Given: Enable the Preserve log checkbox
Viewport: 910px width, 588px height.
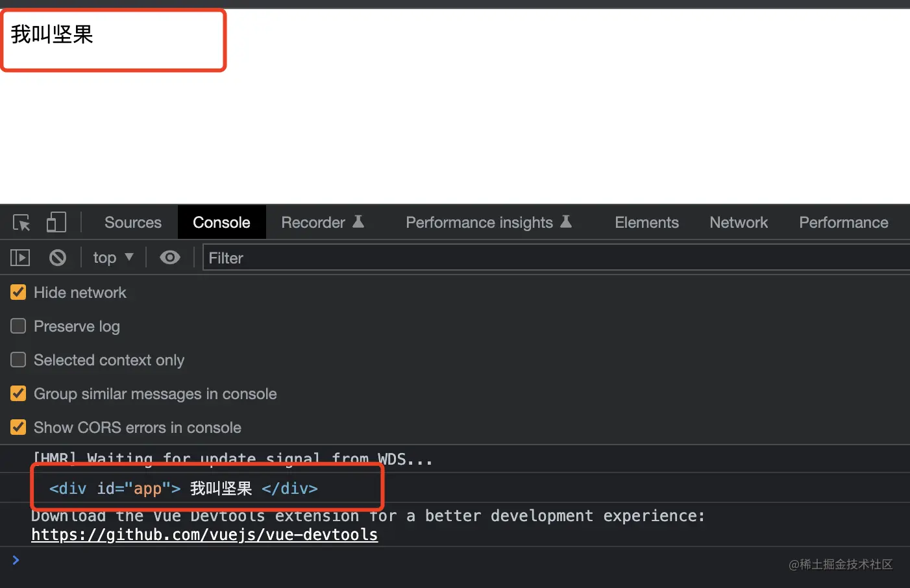Looking at the screenshot, I should [x=18, y=326].
